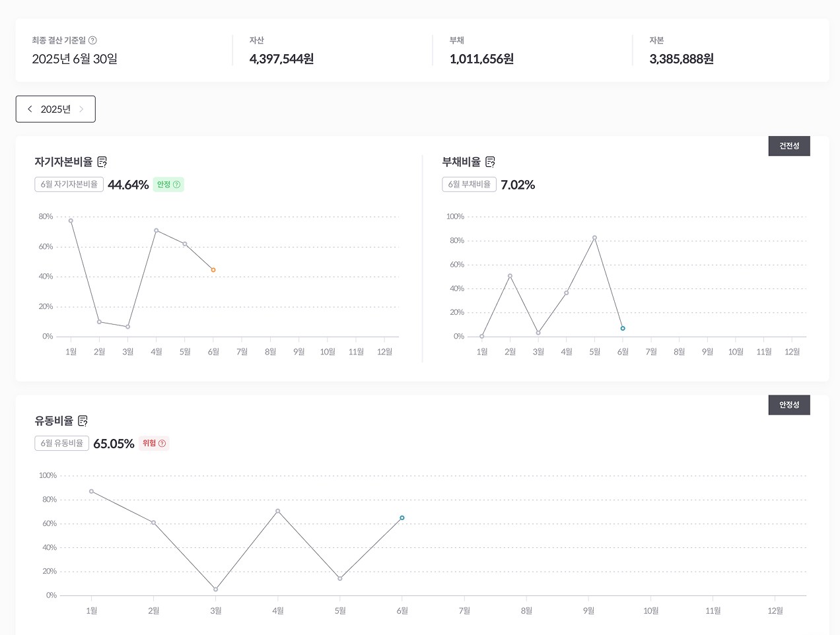The height and width of the screenshot is (635, 840).
Task: Go to next year with right chevron
Action: (x=81, y=109)
